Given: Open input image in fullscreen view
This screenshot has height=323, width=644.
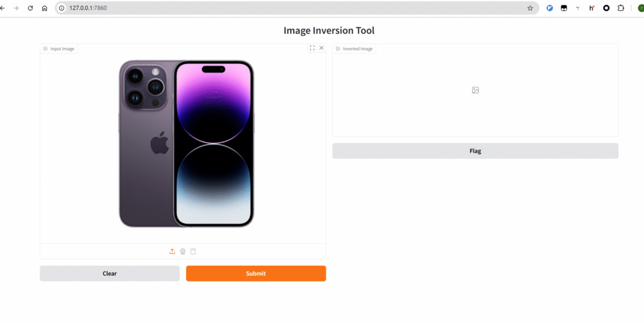Looking at the screenshot, I should 312,48.
